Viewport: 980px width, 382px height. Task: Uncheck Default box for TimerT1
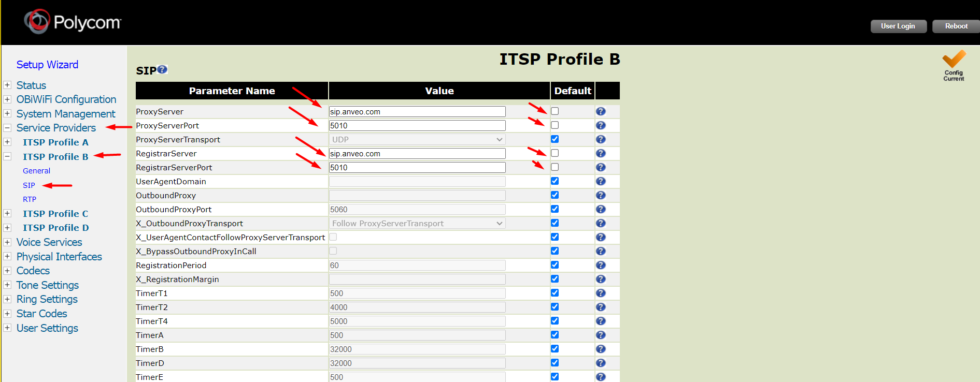pos(555,292)
